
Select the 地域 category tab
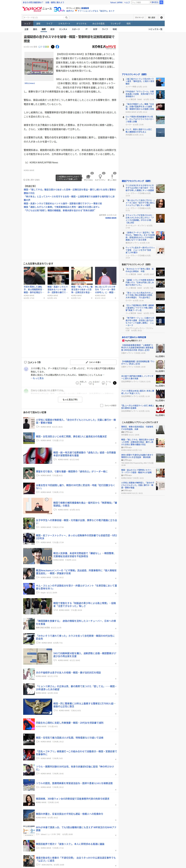coord(114,29)
